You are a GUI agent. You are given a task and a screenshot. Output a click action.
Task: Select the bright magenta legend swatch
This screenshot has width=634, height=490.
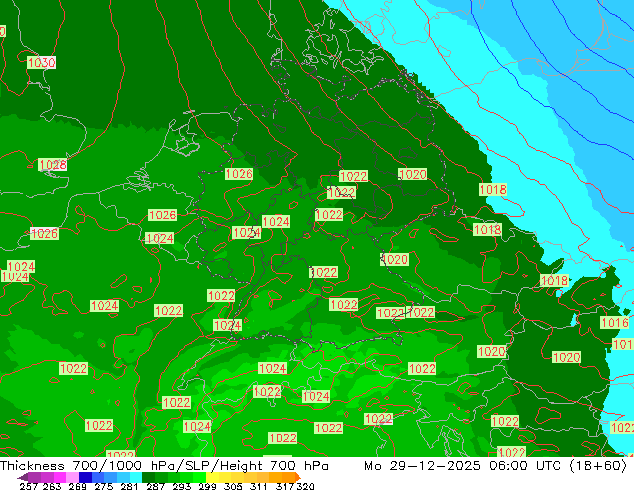60,477
